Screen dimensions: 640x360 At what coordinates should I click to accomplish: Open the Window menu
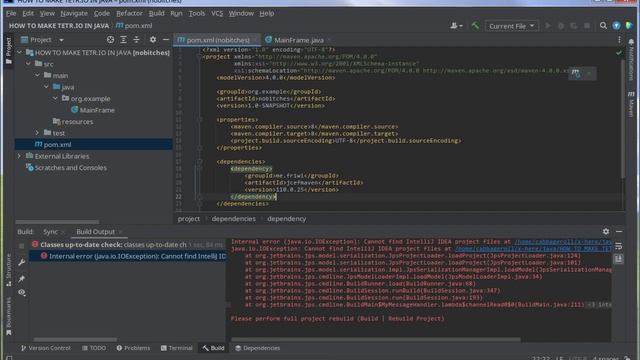click(x=241, y=13)
